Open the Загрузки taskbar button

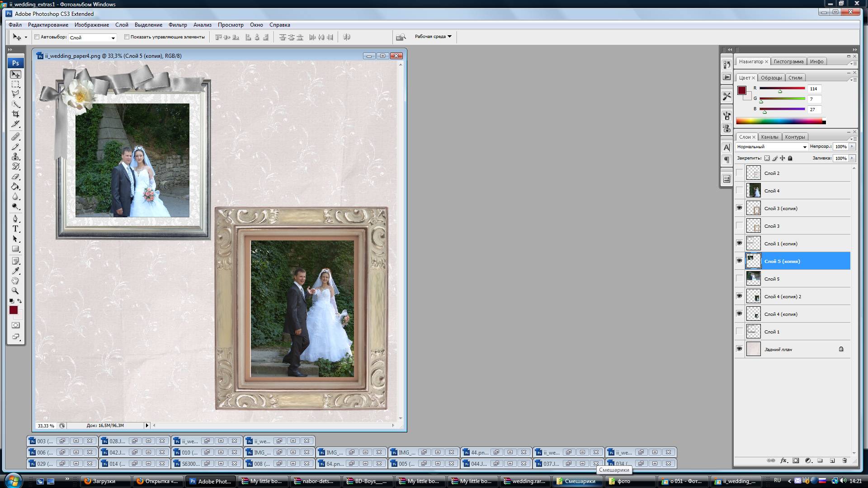coord(106,481)
